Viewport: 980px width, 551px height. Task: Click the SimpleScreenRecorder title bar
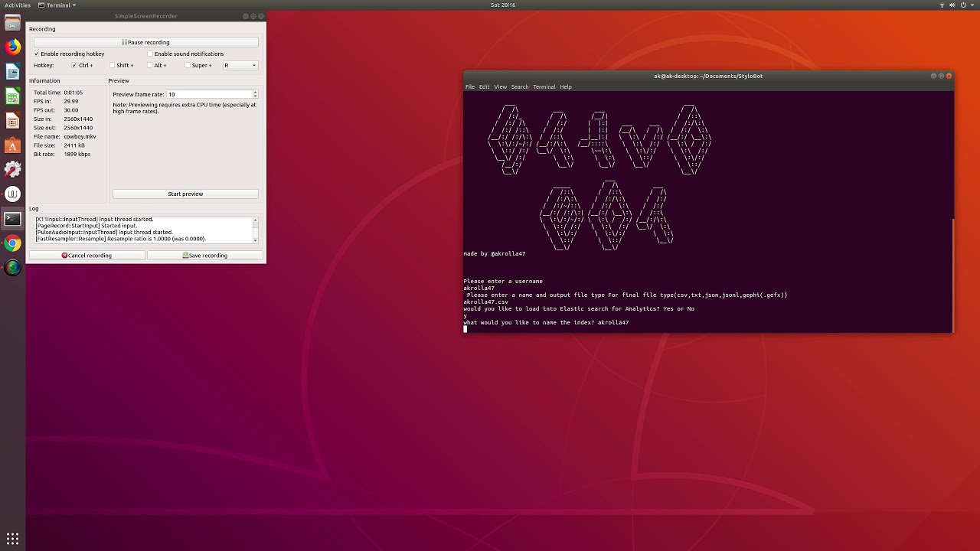point(146,16)
